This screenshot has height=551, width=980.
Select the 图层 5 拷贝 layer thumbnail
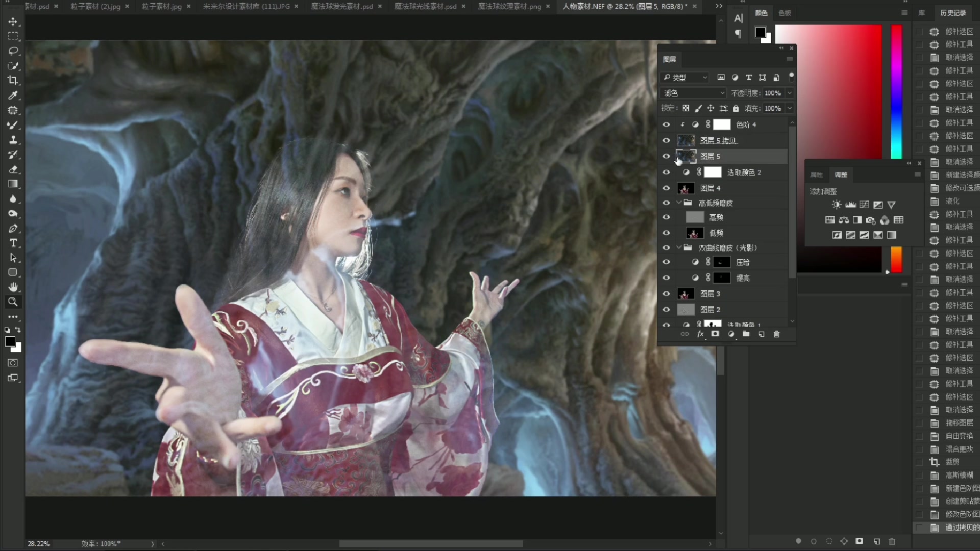tap(685, 140)
